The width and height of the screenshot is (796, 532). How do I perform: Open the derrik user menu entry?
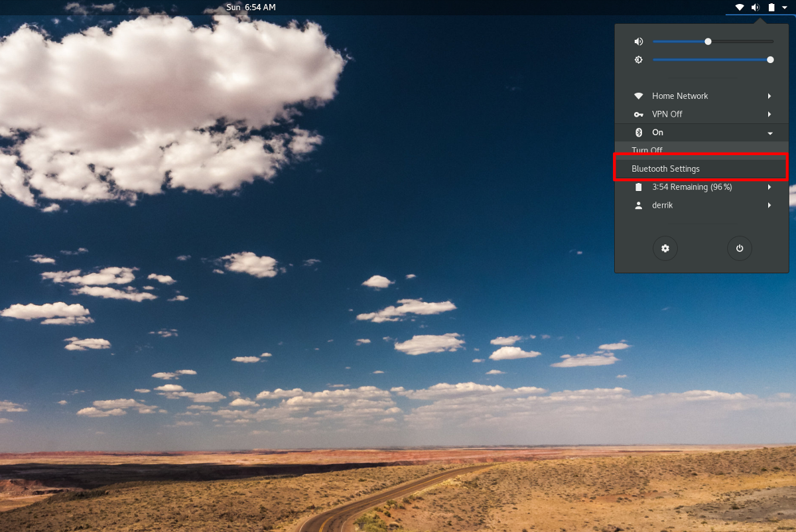tap(702, 206)
